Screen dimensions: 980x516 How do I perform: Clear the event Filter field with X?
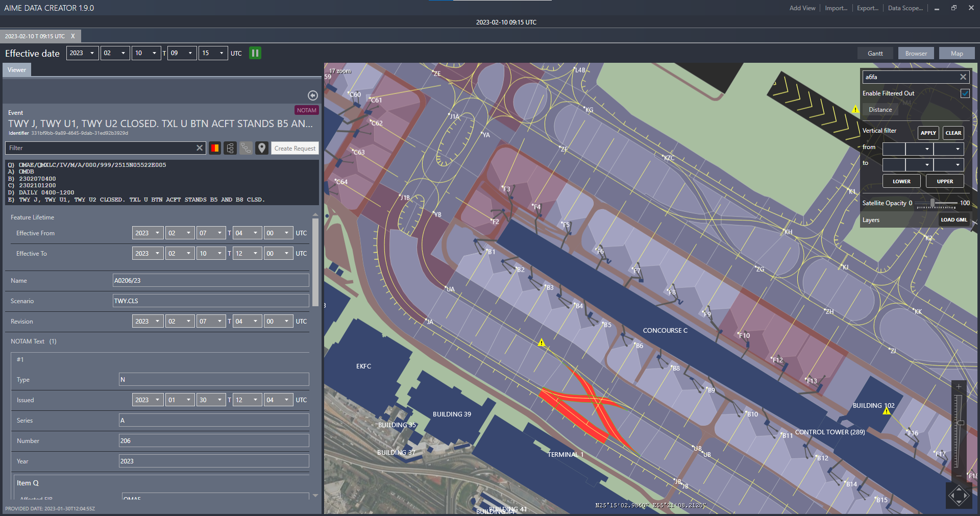pyautogui.click(x=200, y=148)
